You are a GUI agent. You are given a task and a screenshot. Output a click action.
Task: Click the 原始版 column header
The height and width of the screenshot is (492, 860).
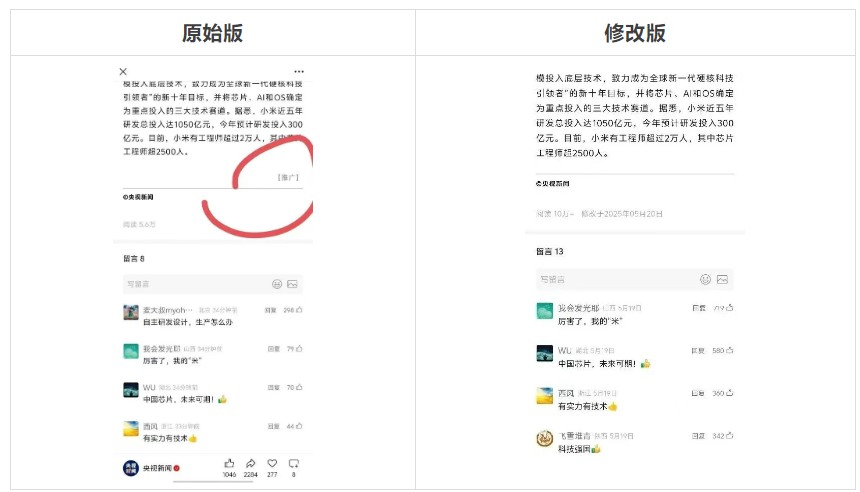pyautogui.click(x=213, y=33)
